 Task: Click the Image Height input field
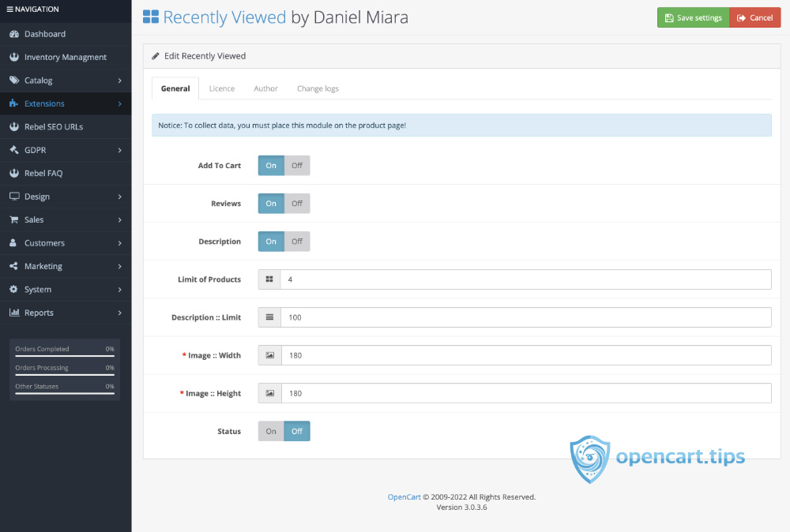[x=526, y=393]
